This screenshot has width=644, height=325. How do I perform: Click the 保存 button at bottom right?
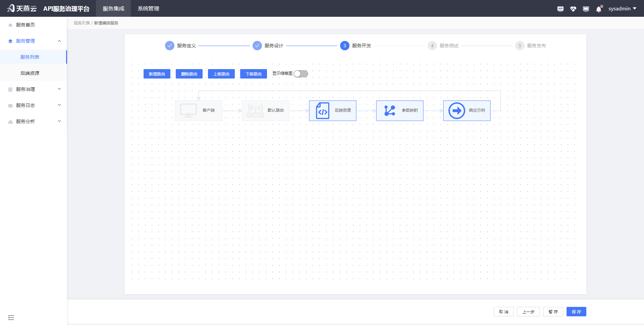click(576, 312)
